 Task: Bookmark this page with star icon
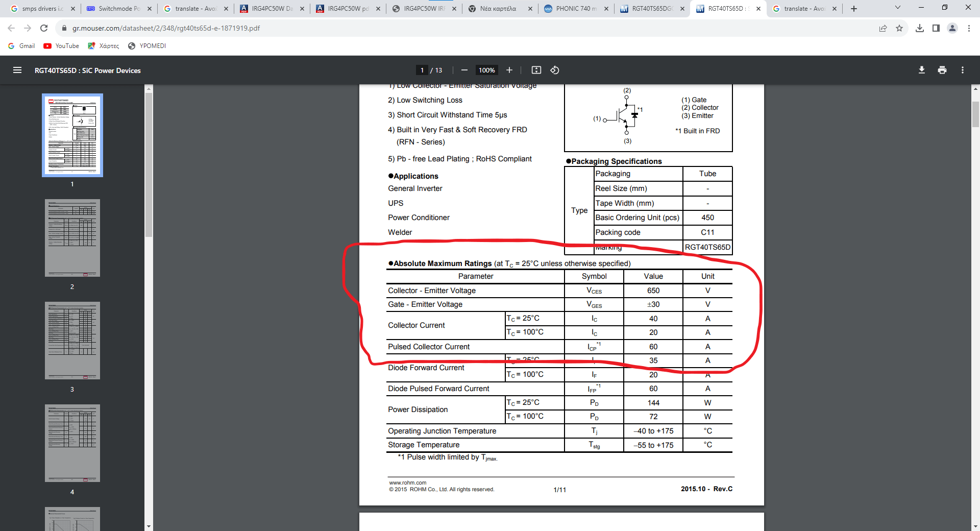(x=899, y=28)
